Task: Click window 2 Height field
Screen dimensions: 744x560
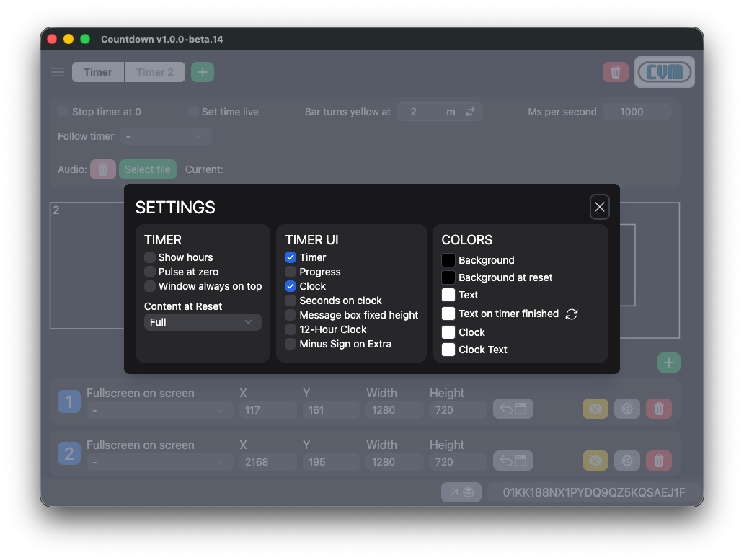Action: pyautogui.click(x=458, y=462)
